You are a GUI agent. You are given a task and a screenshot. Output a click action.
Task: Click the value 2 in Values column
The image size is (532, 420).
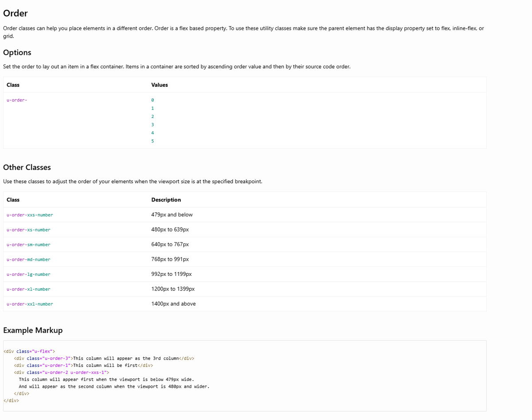coord(153,117)
